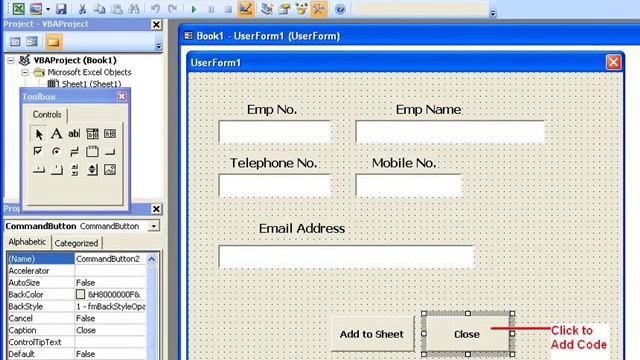Save the workbook with the floppy disk icon

click(x=61, y=9)
